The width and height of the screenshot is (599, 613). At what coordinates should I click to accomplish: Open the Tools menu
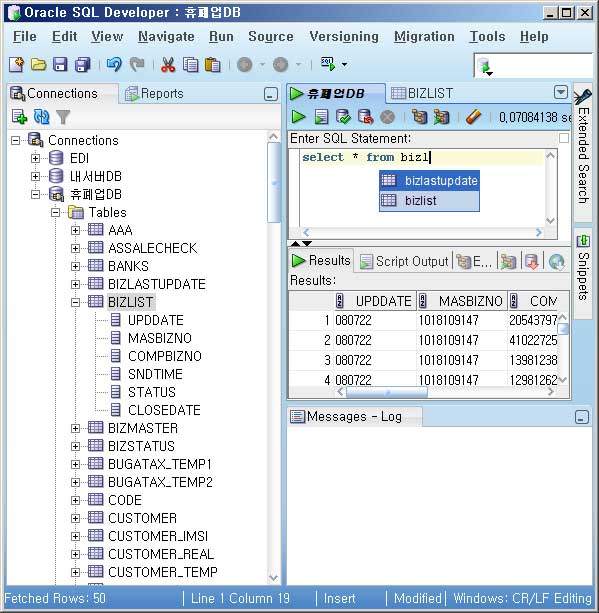pos(487,36)
